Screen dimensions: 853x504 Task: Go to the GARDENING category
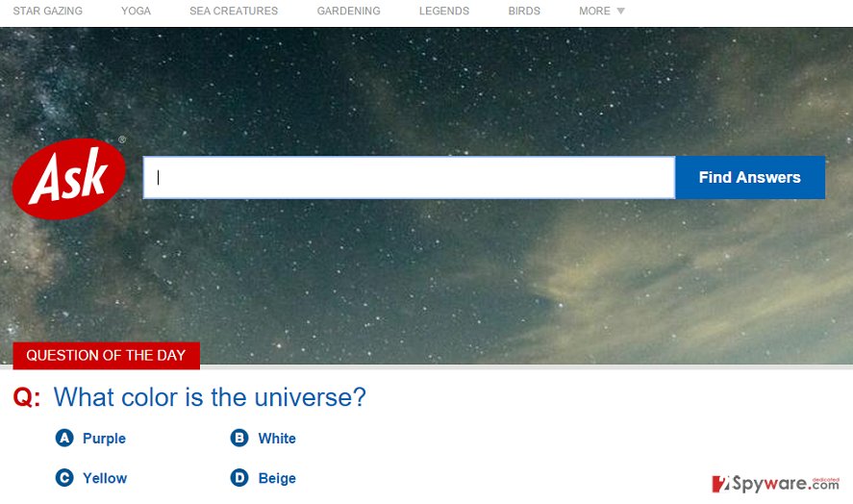(x=349, y=11)
